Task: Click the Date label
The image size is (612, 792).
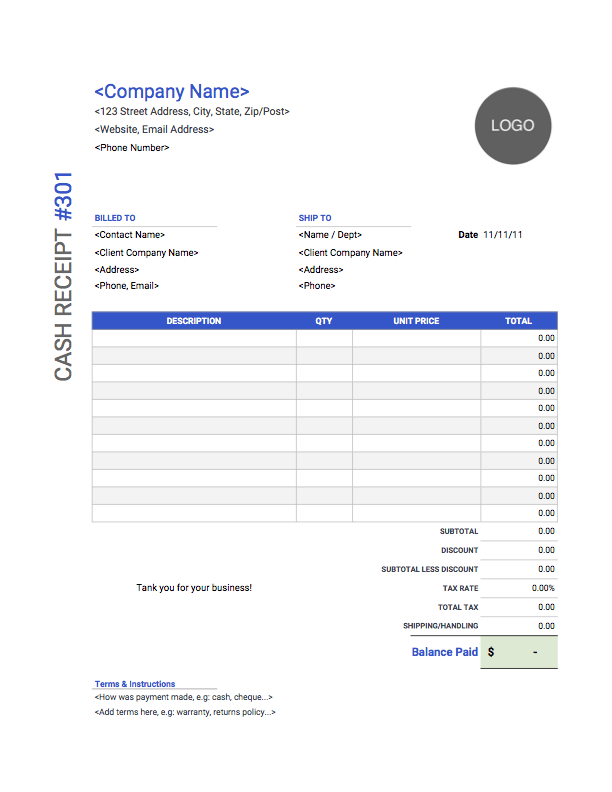Action: tap(468, 235)
